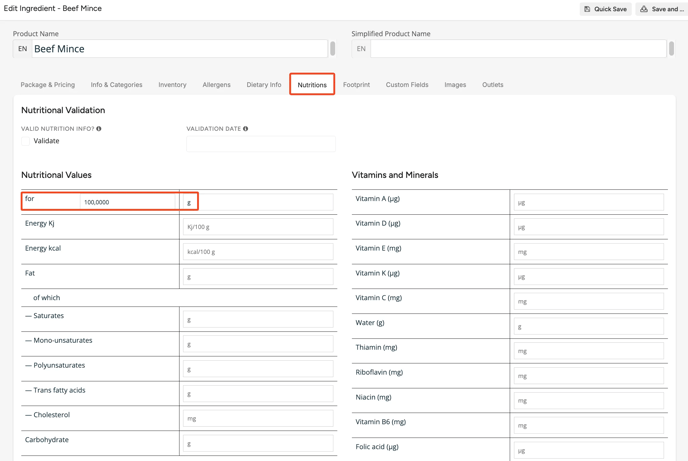The height and width of the screenshot is (461, 688).
Task: Click the scrollbar handle beside Product Name field
Action: coord(333,48)
